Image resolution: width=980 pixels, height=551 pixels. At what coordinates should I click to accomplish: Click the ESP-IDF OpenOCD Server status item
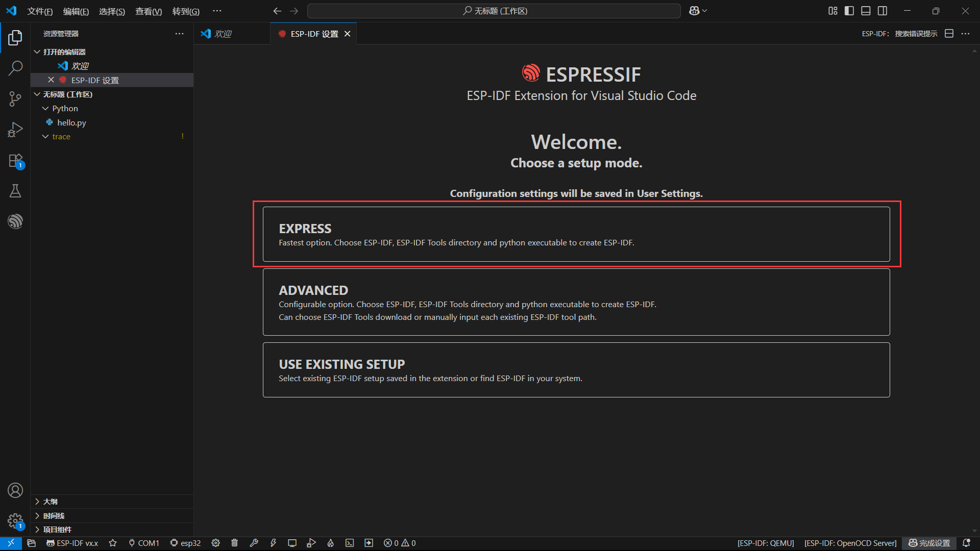pyautogui.click(x=850, y=543)
